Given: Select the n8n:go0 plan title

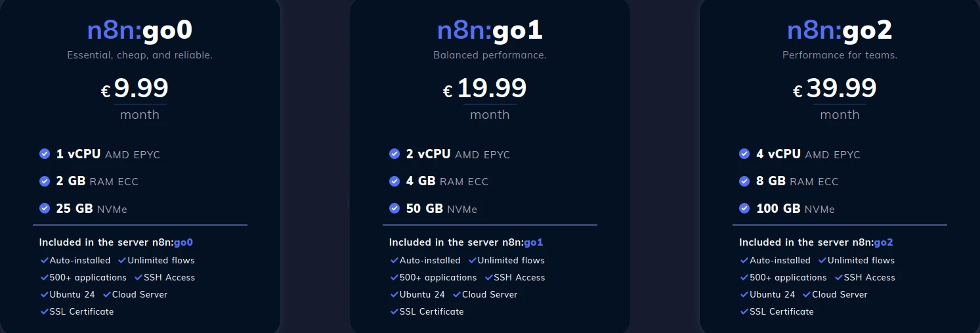Looking at the screenshot, I should pyautogui.click(x=140, y=30).
